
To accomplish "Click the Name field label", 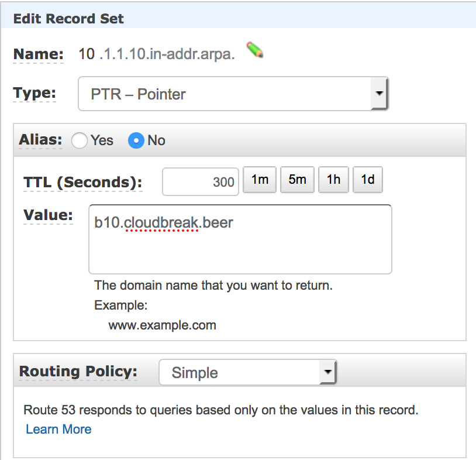I will click(x=38, y=54).
